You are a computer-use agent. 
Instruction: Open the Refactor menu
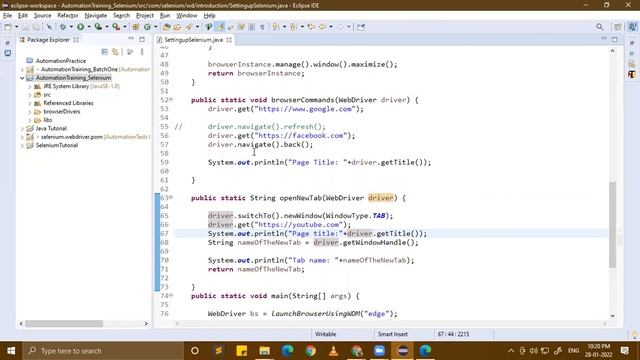68,16
